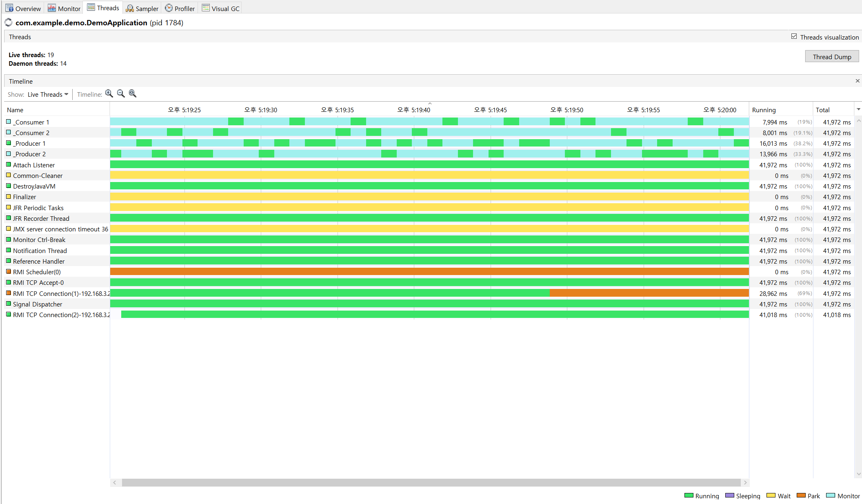Switch to the Threads tab
Viewport: 862px width, 504px height.
(103, 8)
